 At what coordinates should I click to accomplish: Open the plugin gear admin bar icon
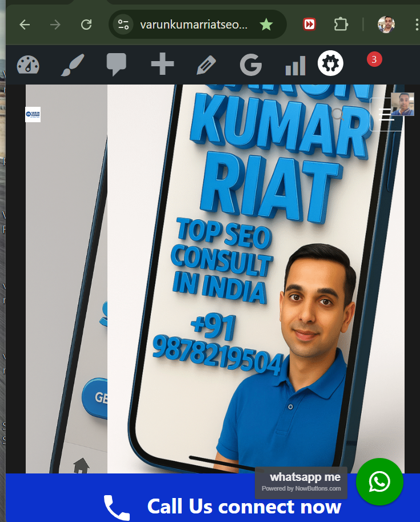pos(330,63)
